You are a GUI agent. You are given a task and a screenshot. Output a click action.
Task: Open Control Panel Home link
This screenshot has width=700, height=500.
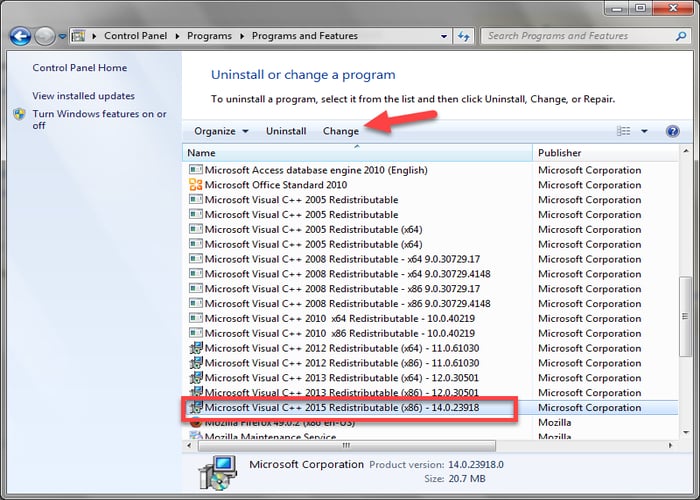[x=80, y=68]
